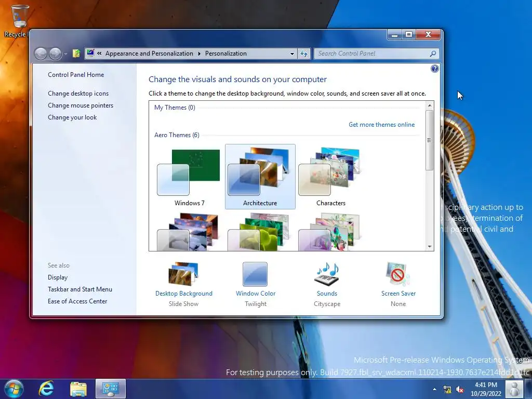Open the Desktop Background slide show icon

[x=183, y=274]
